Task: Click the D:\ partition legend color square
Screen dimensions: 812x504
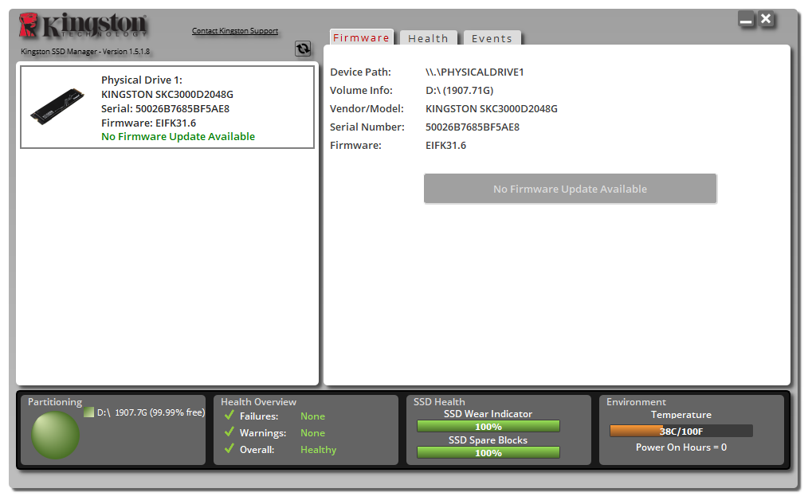Action: 89,412
